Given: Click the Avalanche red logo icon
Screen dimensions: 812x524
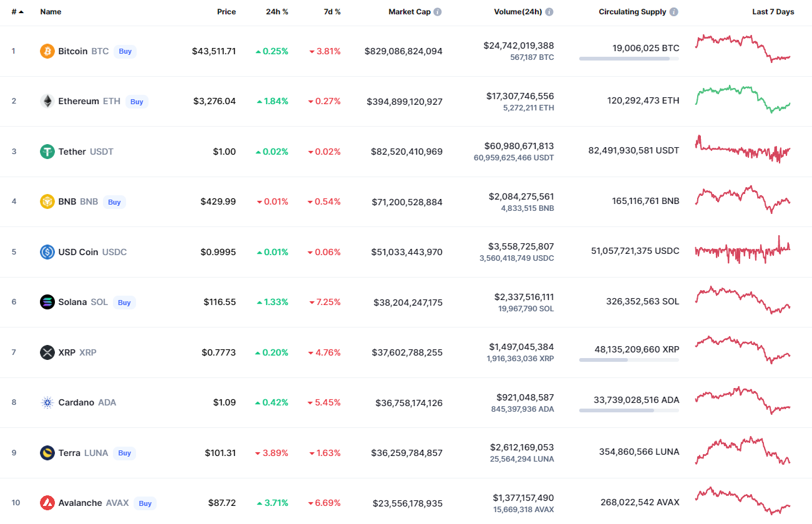Looking at the screenshot, I should click(x=47, y=503).
